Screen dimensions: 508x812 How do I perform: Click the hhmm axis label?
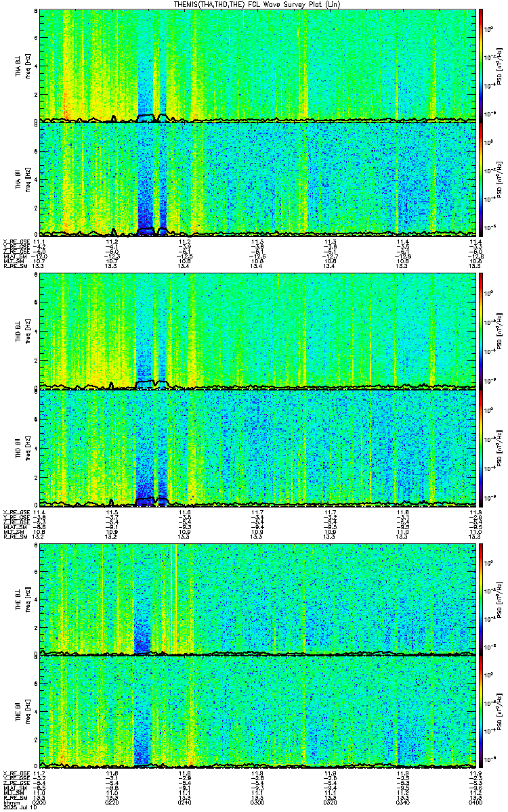pos(10,802)
